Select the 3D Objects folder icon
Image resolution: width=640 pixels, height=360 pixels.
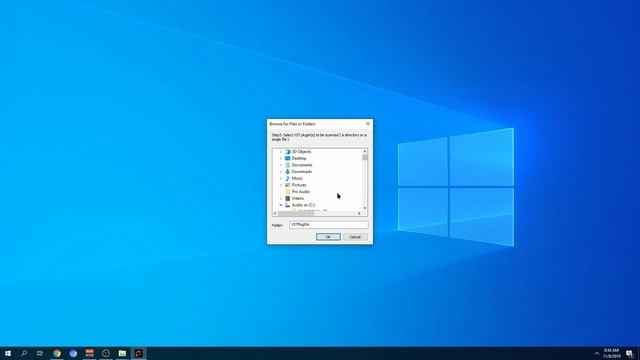[287, 151]
